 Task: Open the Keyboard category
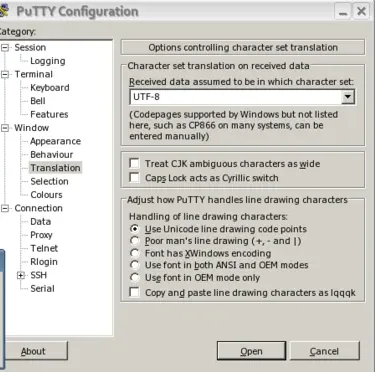(x=50, y=88)
